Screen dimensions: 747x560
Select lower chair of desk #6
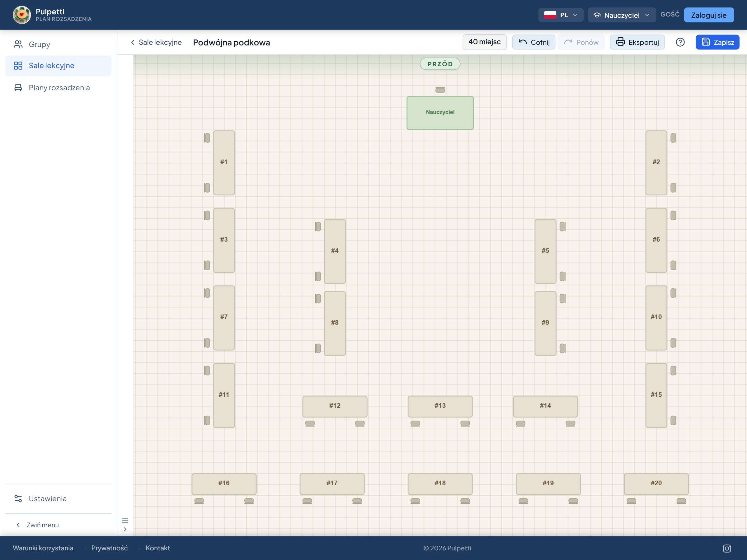click(673, 265)
